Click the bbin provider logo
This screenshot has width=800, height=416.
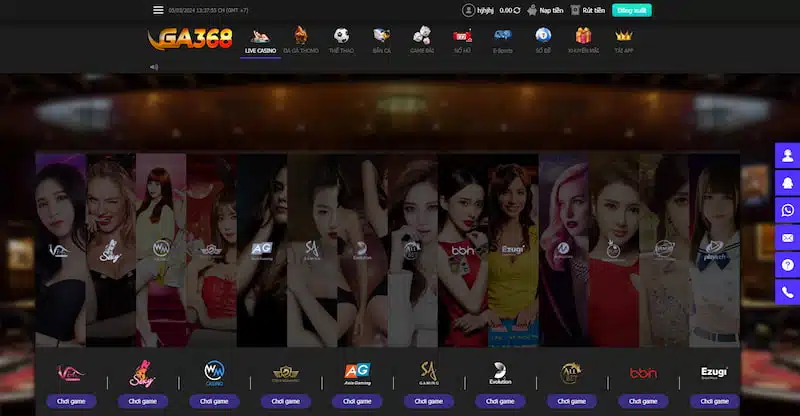[643, 374]
